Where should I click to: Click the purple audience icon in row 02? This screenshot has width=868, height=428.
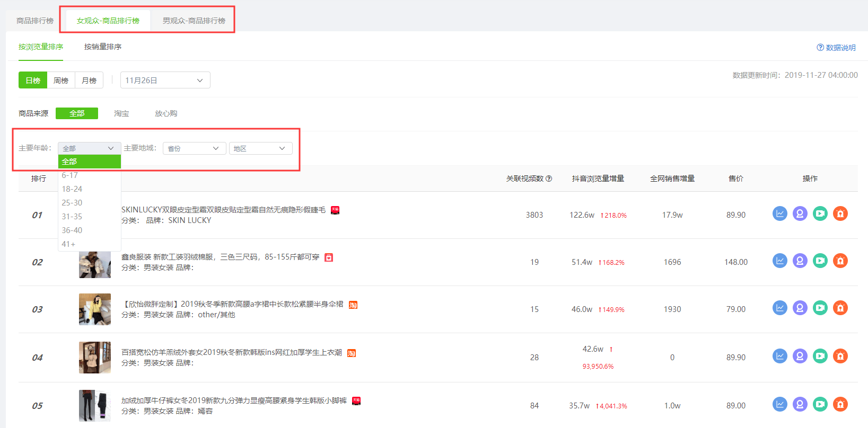tap(800, 261)
